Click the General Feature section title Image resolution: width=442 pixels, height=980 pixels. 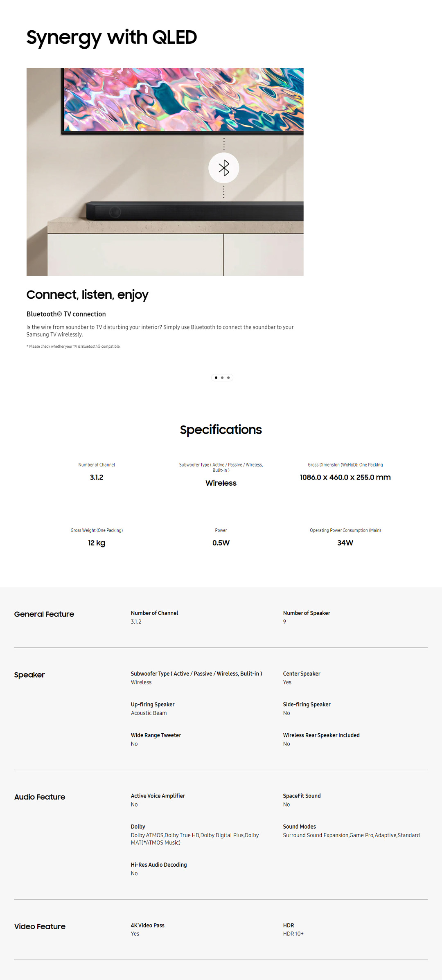[44, 614]
